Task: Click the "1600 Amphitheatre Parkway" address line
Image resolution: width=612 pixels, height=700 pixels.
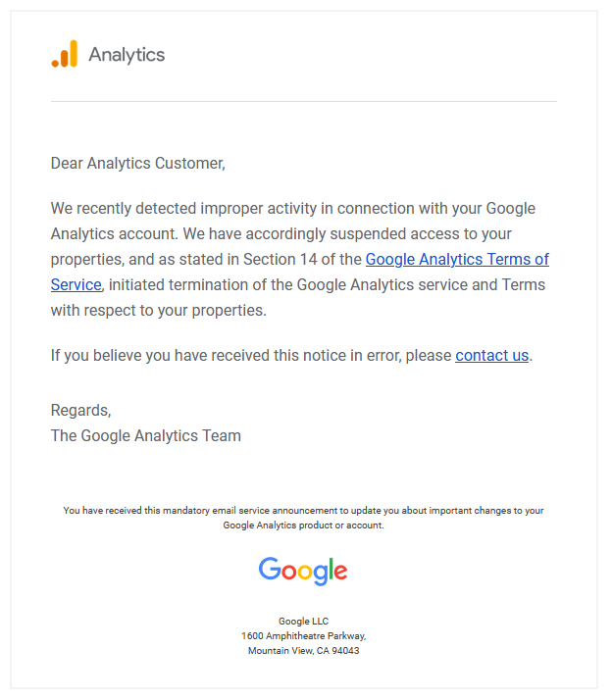Action: (303, 636)
